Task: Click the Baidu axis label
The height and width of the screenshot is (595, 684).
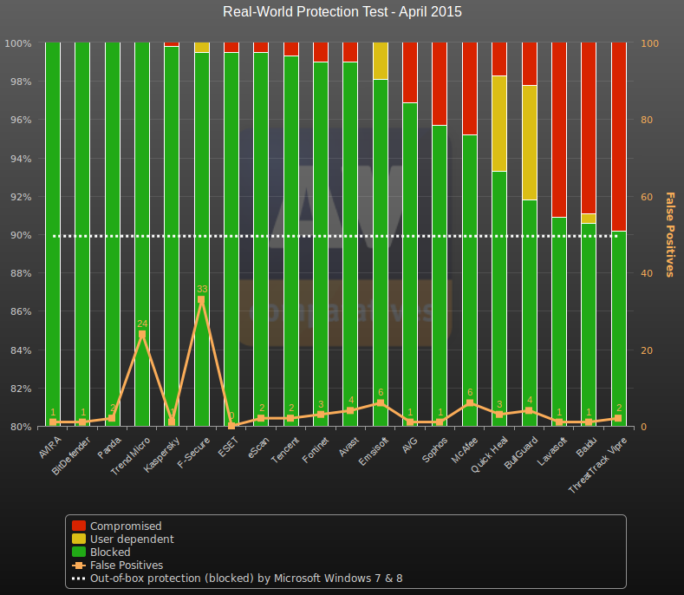Action: point(586,447)
